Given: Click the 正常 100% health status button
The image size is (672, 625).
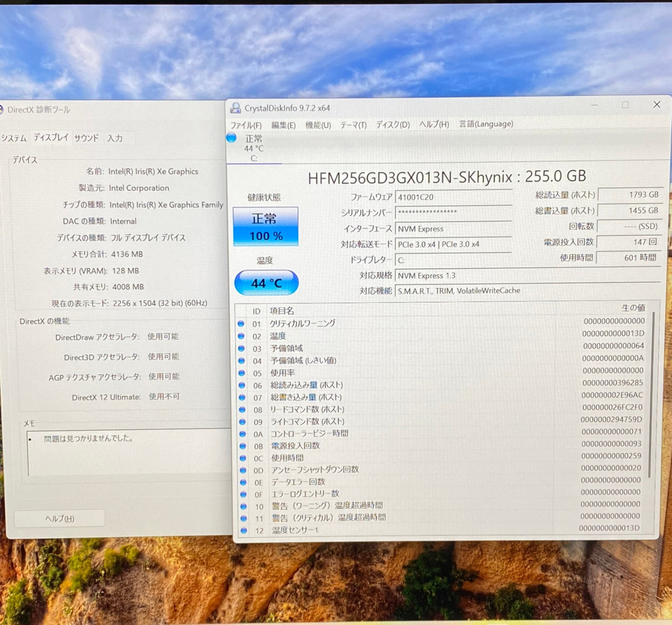Looking at the screenshot, I should coord(266,227).
